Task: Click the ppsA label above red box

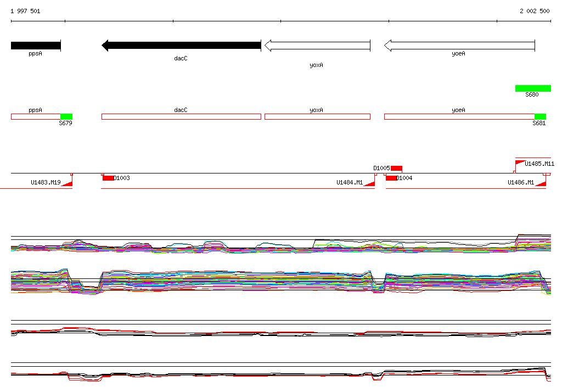Action: coord(35,110)
